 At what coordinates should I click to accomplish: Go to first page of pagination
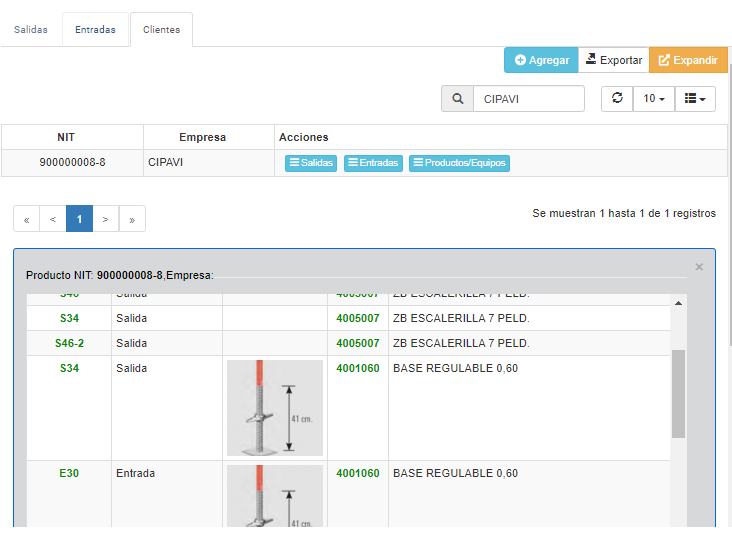tap(26, 219)
